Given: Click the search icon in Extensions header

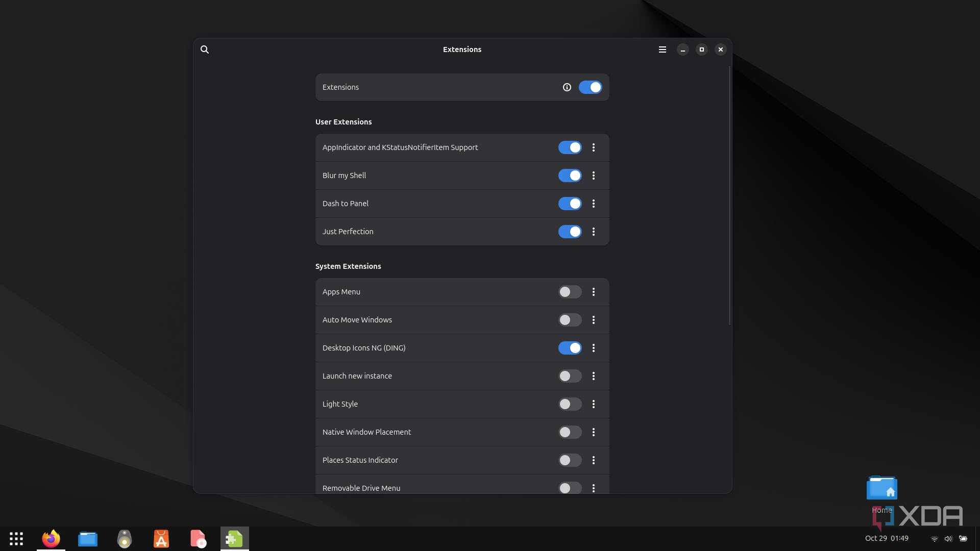Looking at the screenshot, I should [x=205, y=49].
